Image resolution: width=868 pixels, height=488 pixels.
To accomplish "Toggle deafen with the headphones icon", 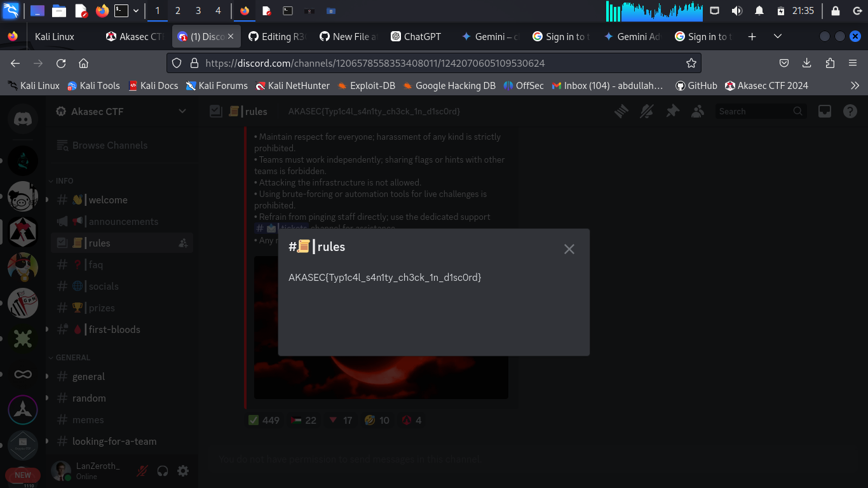I will click(163, 471).
